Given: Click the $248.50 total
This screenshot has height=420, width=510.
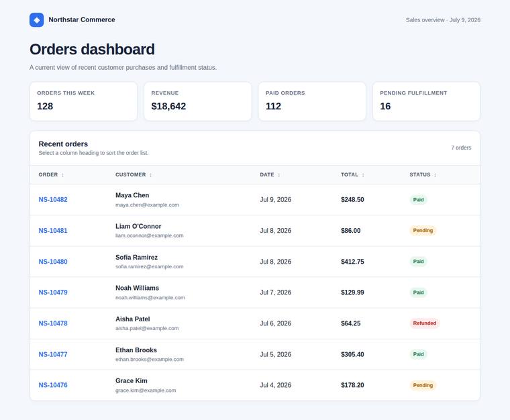Looking at the screenshot, I should [352, 199].
